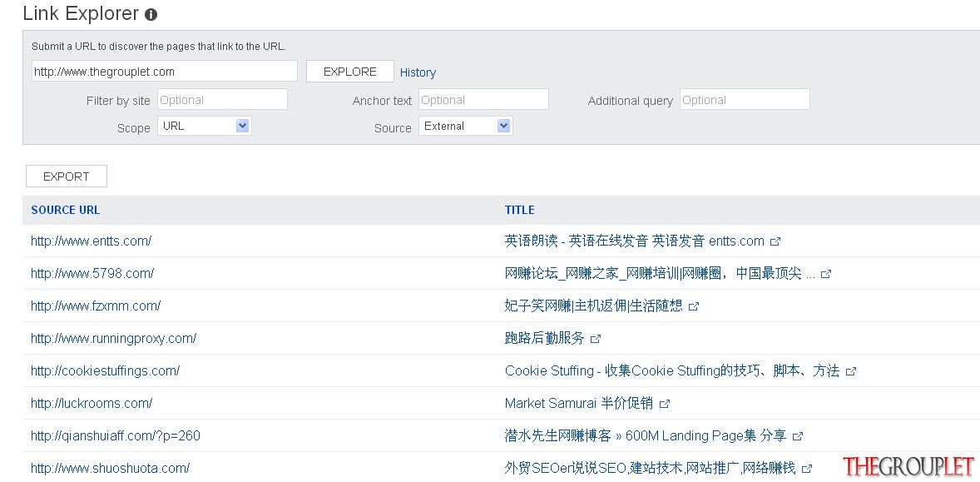Open external link icon for 600M Landing Page title
Screen dimensions: 980x482
(x=798, y=436)
